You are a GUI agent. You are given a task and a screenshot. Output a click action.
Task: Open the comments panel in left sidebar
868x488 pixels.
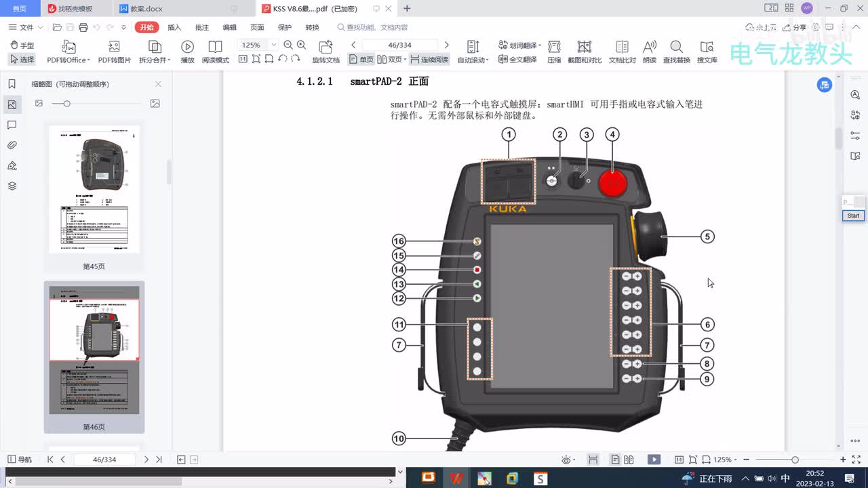12,125
